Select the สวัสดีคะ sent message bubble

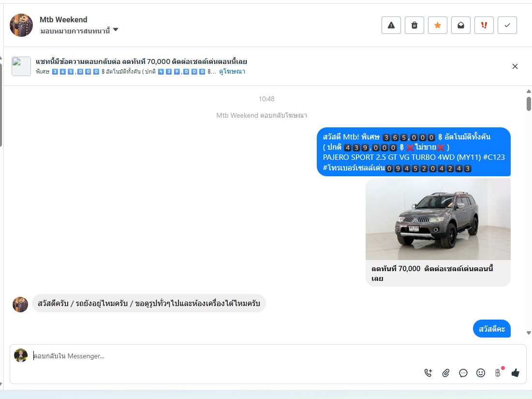pyautogui.click(x=492, y=329)
